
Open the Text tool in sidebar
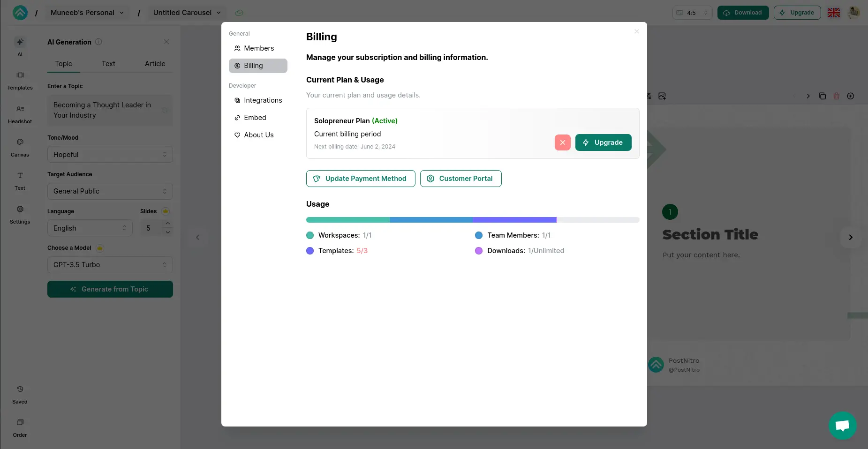[x=20, y=181]
